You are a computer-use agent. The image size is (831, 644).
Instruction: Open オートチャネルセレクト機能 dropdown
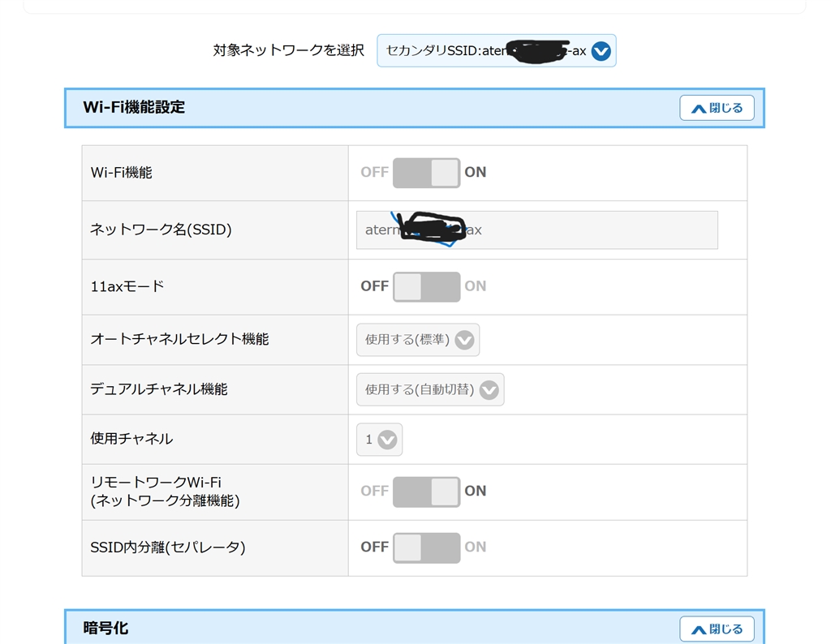point(417,340)
